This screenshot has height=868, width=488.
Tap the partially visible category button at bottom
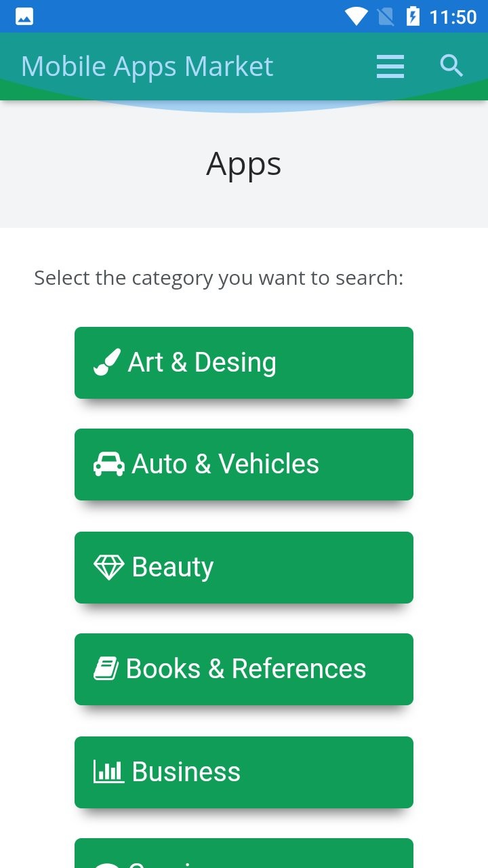click(x=244, y=853)
